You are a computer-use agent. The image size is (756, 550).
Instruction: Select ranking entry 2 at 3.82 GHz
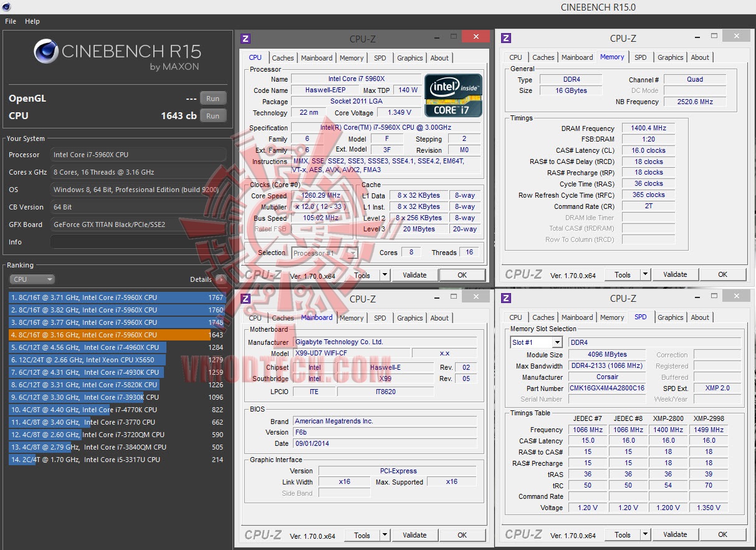(x=117, y=310)
